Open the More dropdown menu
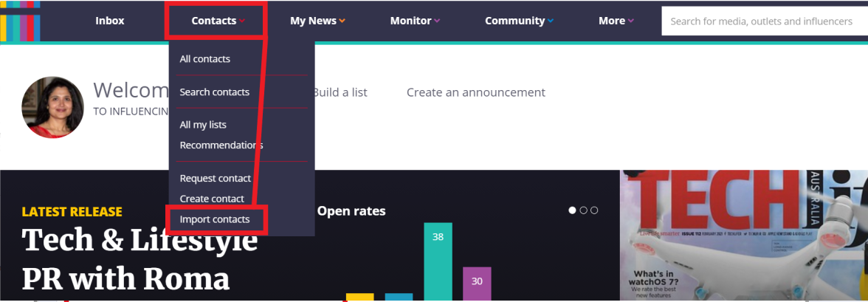868x302 pixels. pyautogui.click(x=616, y=21)
